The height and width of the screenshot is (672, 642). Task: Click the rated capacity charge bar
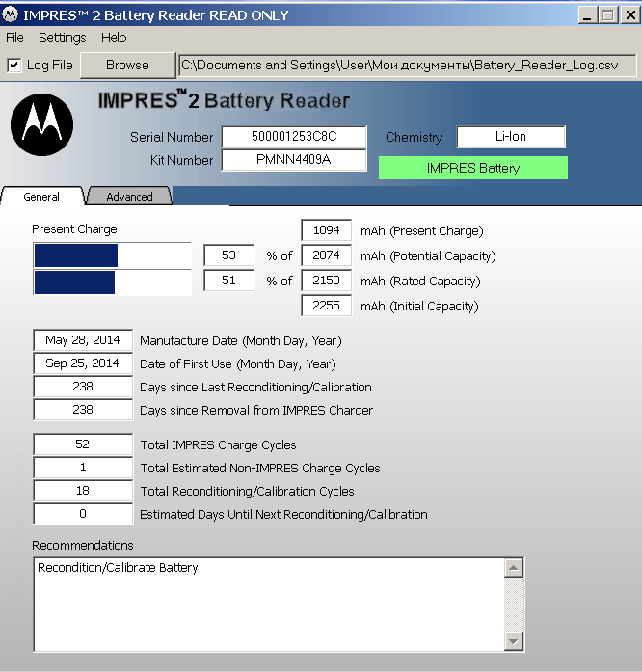tap(99, 282)
